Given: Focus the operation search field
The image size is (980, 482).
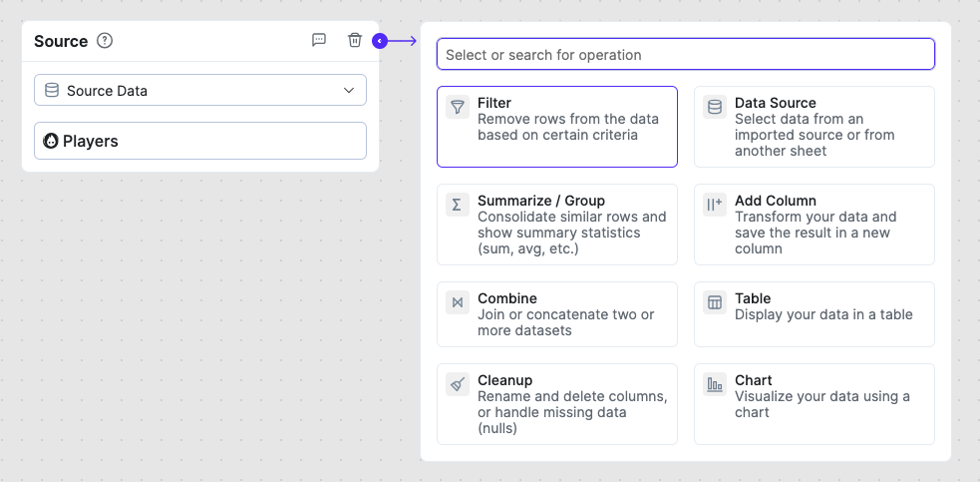Looking at the screenshot, I should [685, 55].
